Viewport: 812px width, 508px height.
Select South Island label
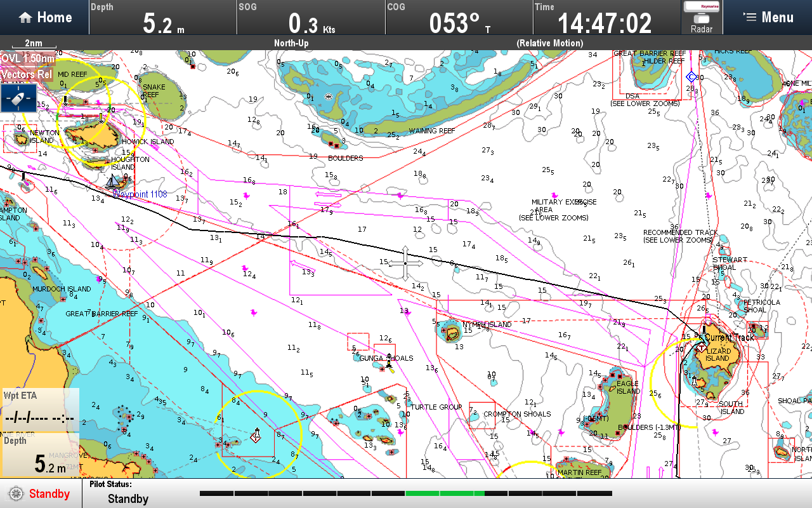click(x=731, y=408)
